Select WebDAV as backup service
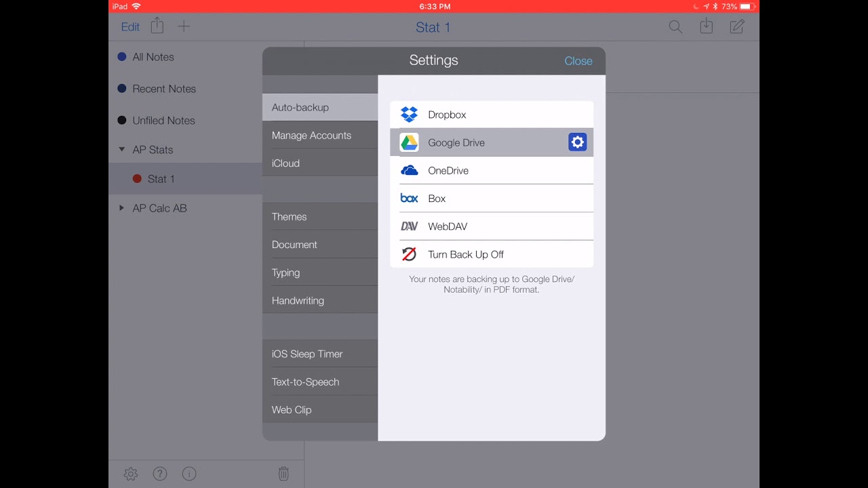 pyautogui.click(x=492, y=226)
